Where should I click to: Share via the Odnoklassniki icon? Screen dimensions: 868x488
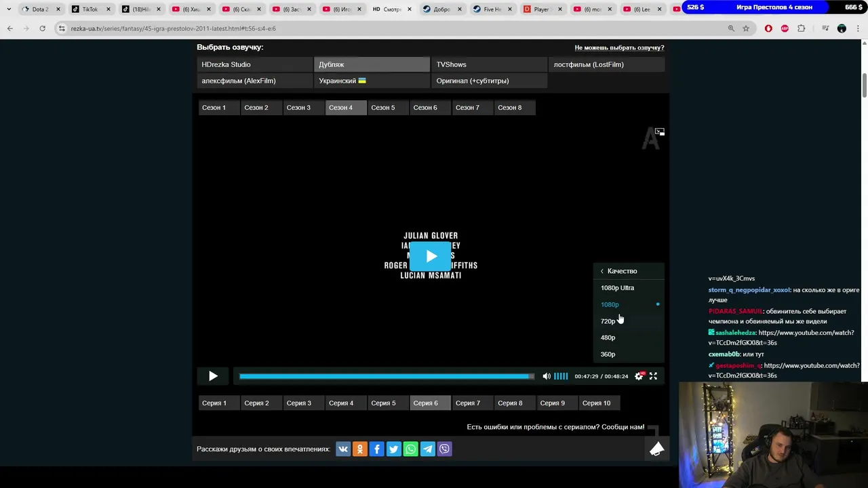[x=360, y=449]
